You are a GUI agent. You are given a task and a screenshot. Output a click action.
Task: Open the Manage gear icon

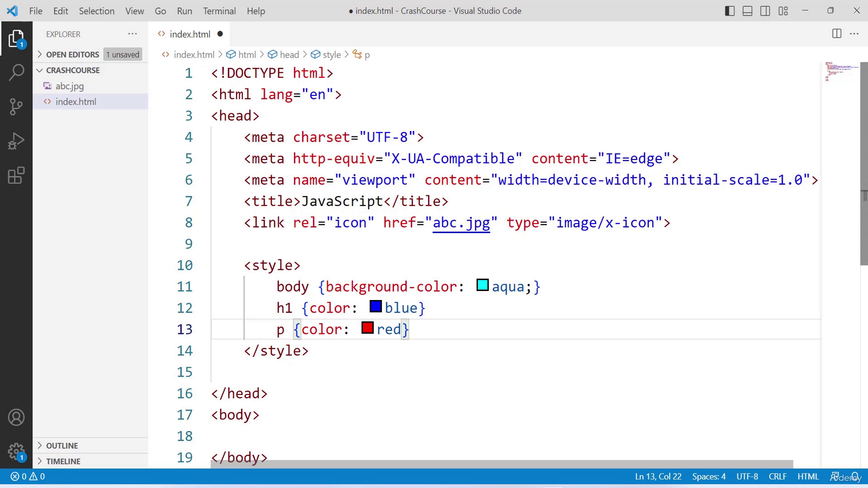click(x=16, y=451)
